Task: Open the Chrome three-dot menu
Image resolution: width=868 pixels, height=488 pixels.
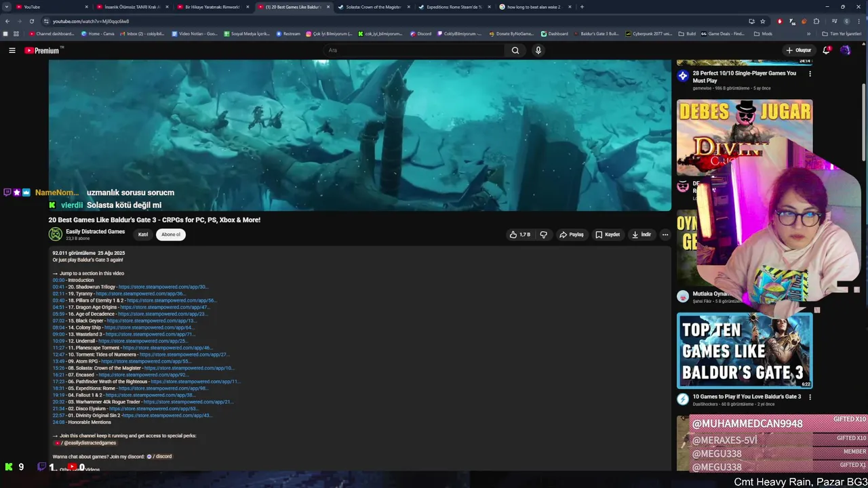Action: click(859, 21)
